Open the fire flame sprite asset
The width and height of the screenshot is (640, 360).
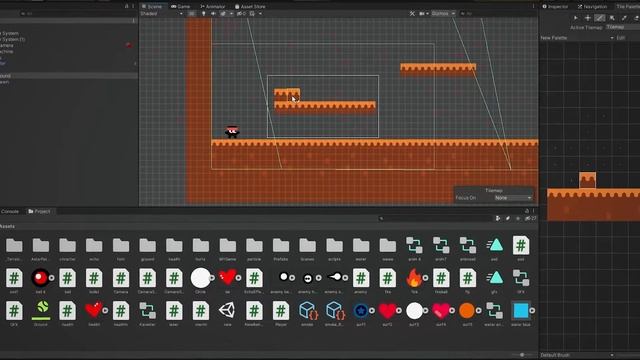tap(414, 278)
